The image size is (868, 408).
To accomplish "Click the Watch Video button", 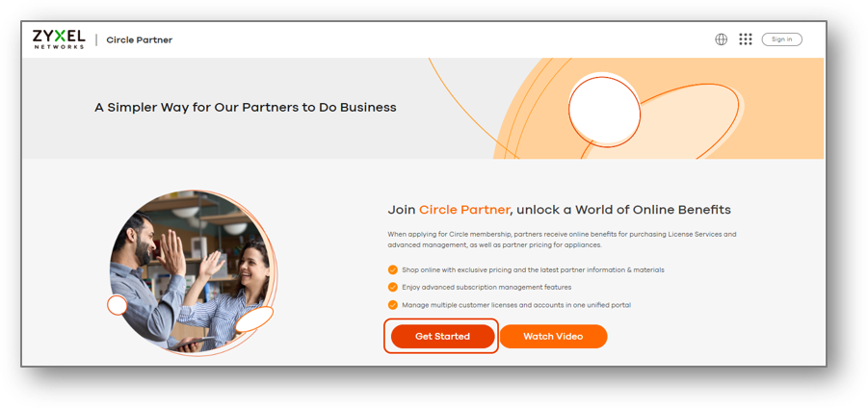I will pyautogui.click(x=553, y=336).
